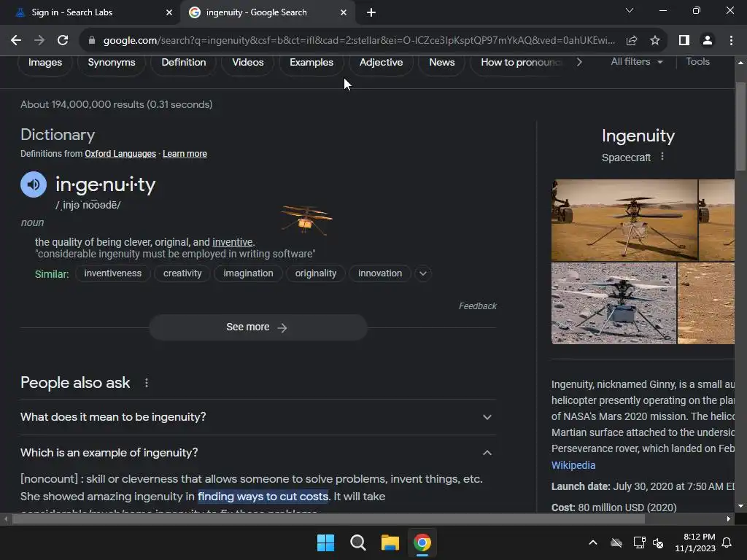Image resolution: width=747 pixels, height=560 pixels.
Task: Reload the Google search page
Action: click(63, 41)
